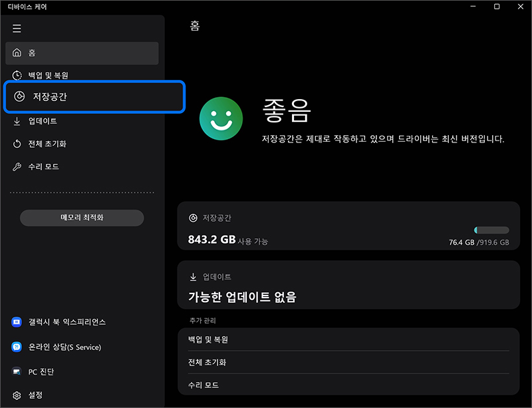This screenshot has height=408, width=532.
Task: Click the green smiley status icon
Action: pyautogui.click(x=221, y=118)
